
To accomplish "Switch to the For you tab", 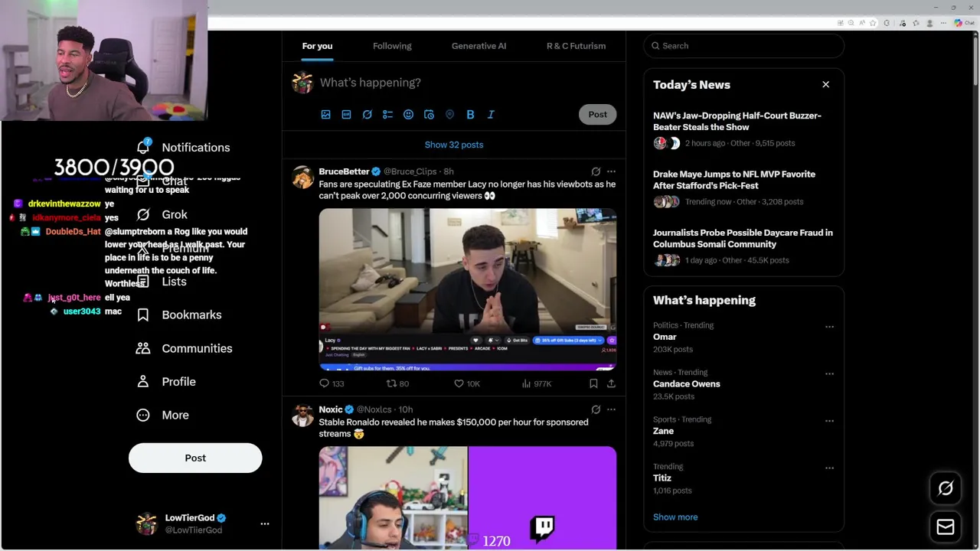I will click(317, 46).
